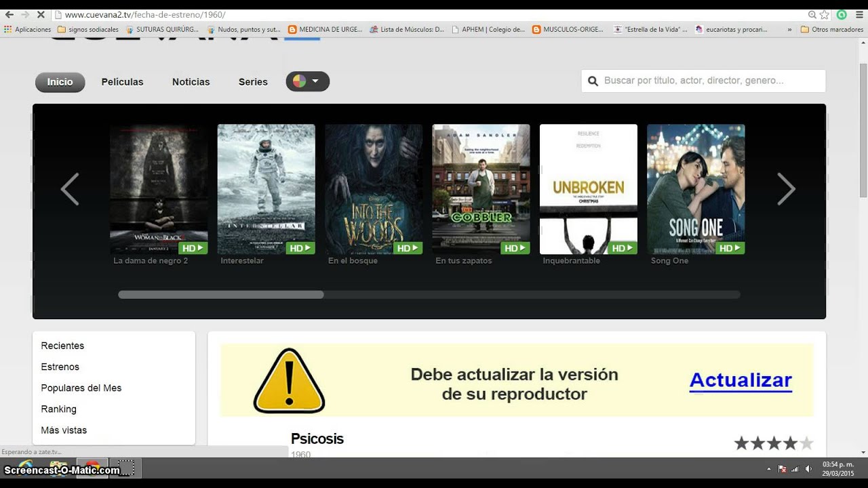868x488 pixels.
Task: Open Chrome menu hamburger icon
Action: [859, 14]
